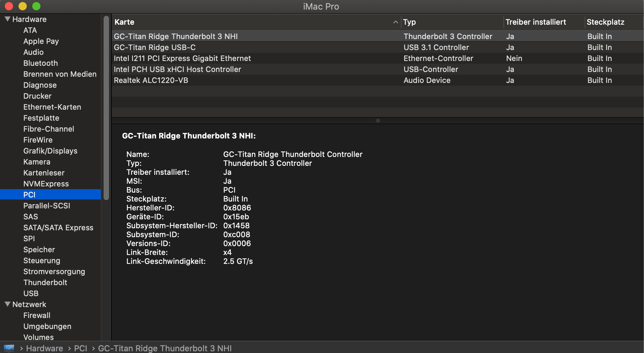Select Audio in the sidebar

pos(34,52)
